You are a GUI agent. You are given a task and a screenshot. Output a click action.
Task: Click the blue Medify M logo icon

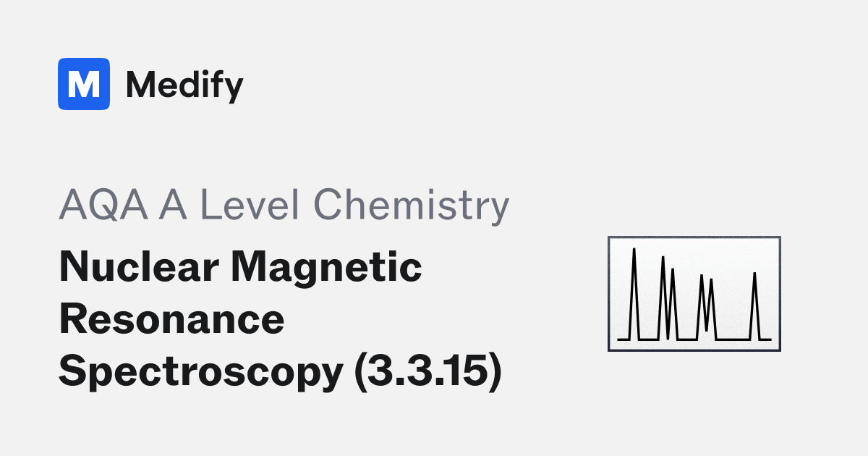(84, 84)
